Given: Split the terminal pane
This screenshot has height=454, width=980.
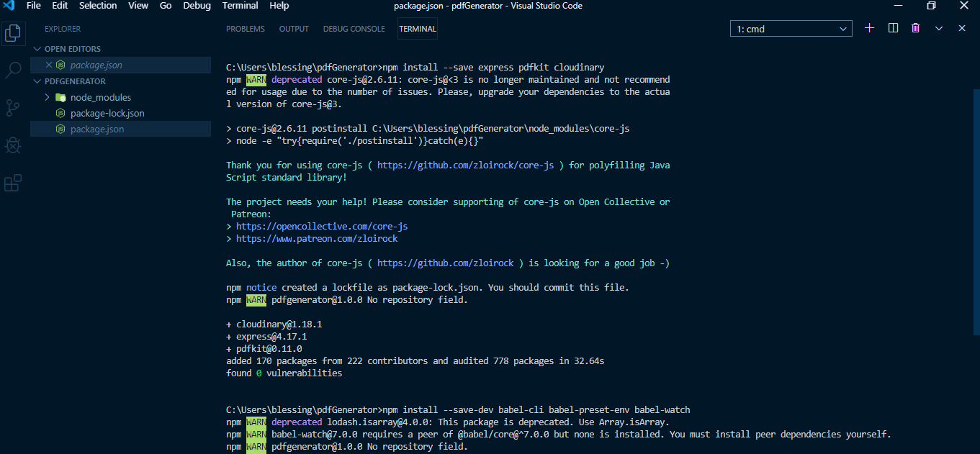Looking at the screenshot, I should 893,28.
